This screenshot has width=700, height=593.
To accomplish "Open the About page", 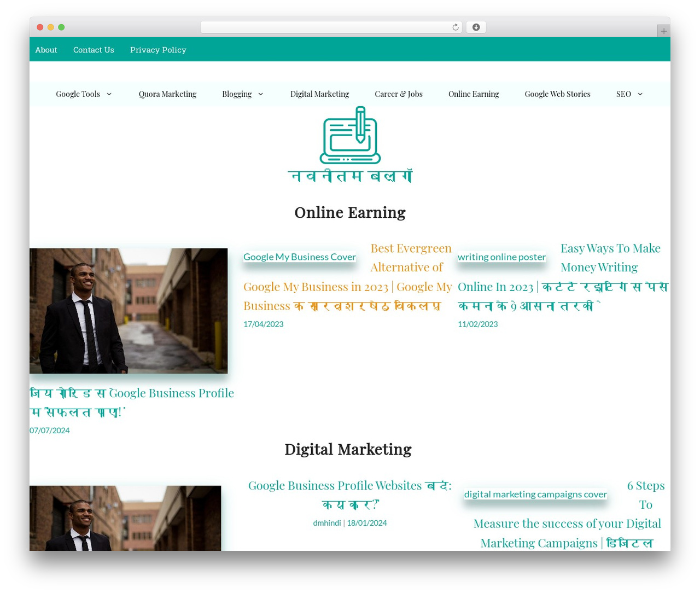I will (x=46, y=50).
